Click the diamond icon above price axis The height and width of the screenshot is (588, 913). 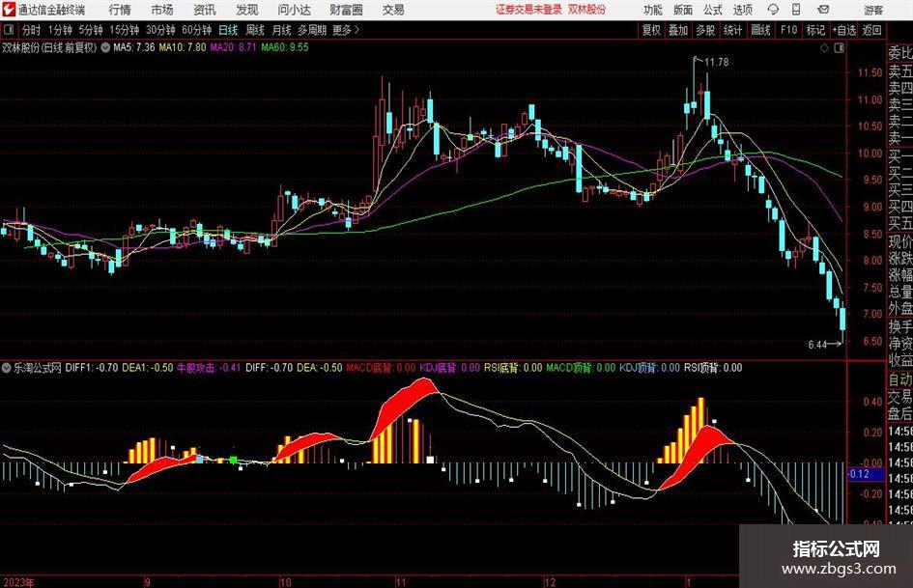824,48
